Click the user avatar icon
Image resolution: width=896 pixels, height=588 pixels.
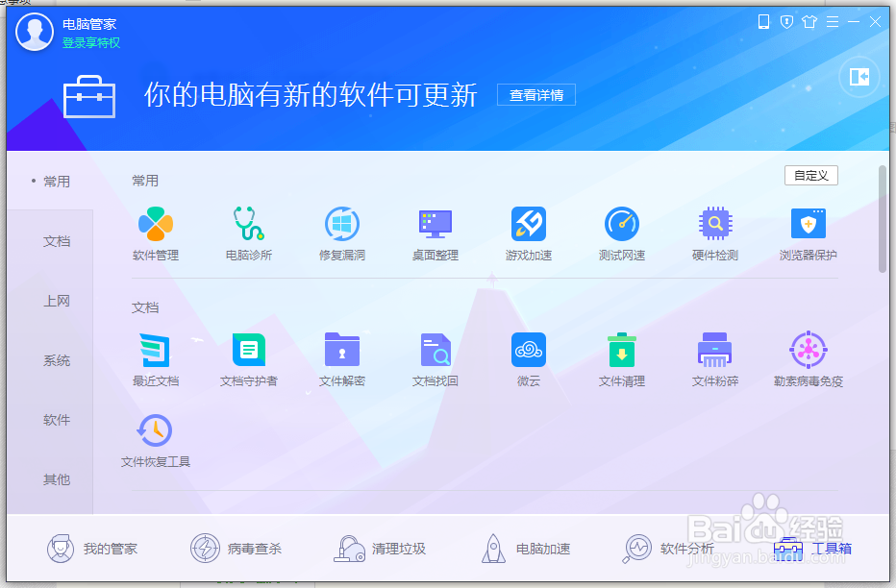35,32
